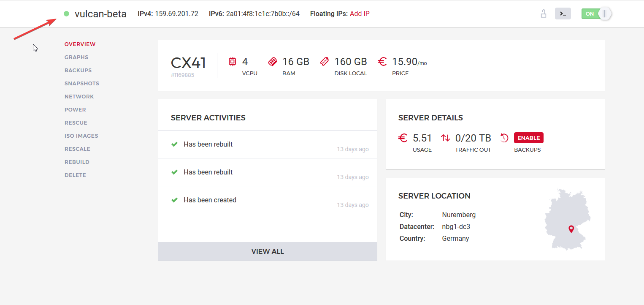644x305 pixels.
Task: Click the green server status dot
Action: click(x=66, y=14)
